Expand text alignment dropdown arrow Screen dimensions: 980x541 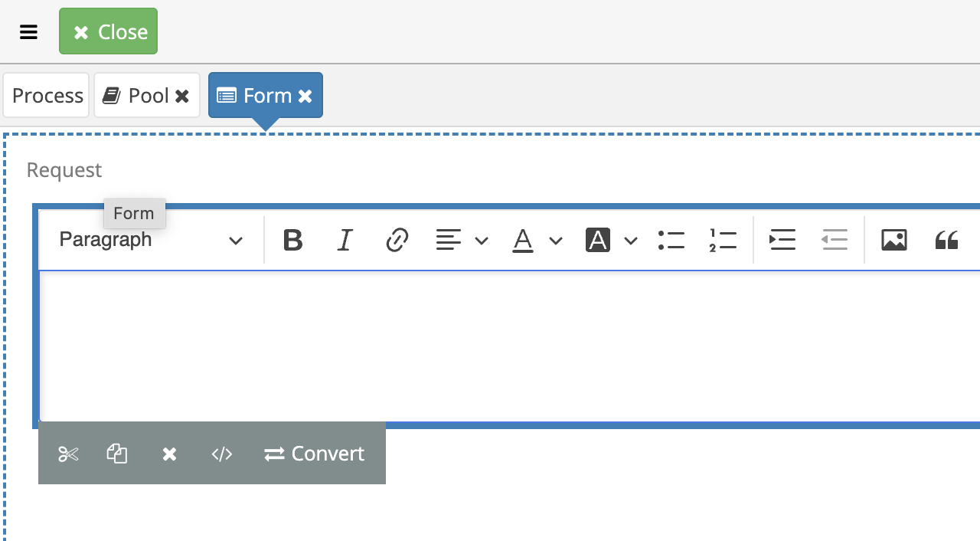482,241
